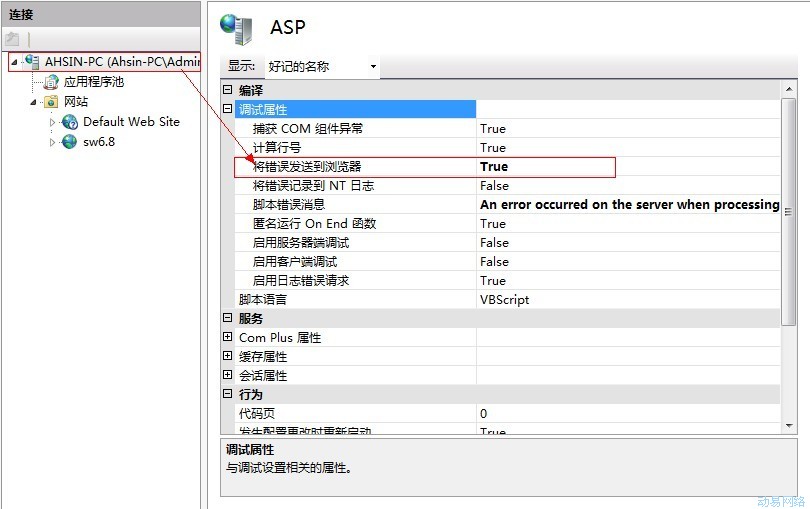Expand the Default Web Site tree node
Viewport: 810px width, 509px height.
54,122
